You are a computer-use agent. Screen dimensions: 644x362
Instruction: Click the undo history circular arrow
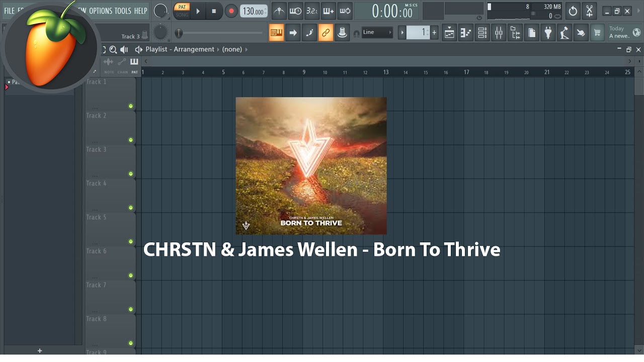tap(573, 11)
